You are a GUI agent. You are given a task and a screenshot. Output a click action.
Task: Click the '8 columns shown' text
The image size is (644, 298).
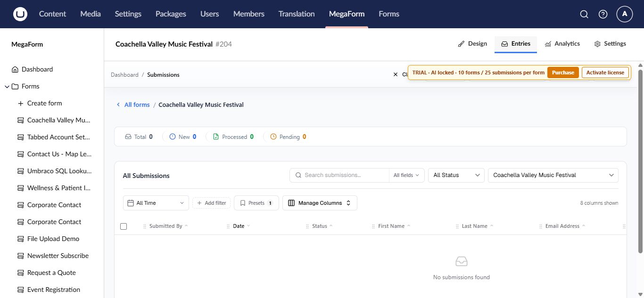[x=599, y=203]
